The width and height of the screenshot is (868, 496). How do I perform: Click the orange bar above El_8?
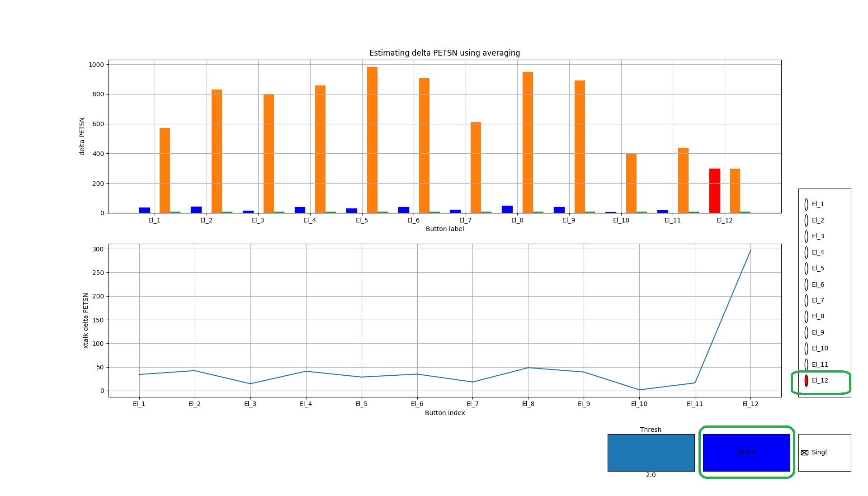click(x=528, y=142)
